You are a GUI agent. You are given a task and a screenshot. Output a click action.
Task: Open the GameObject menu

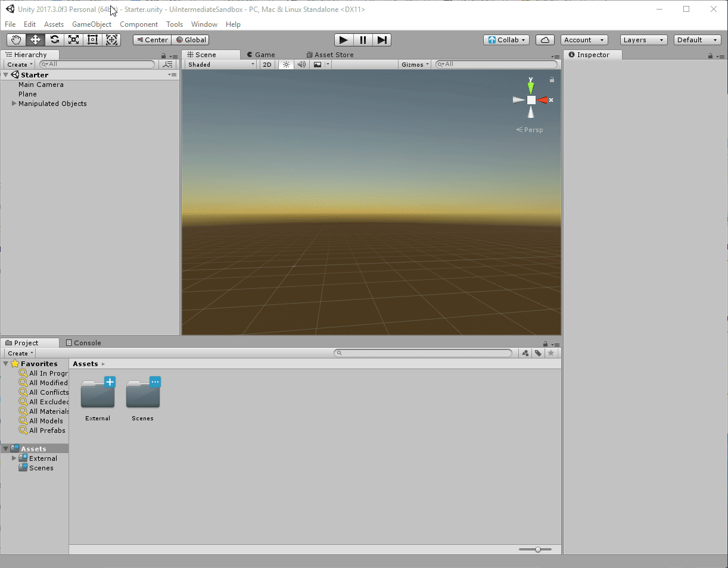pos(91,24)
